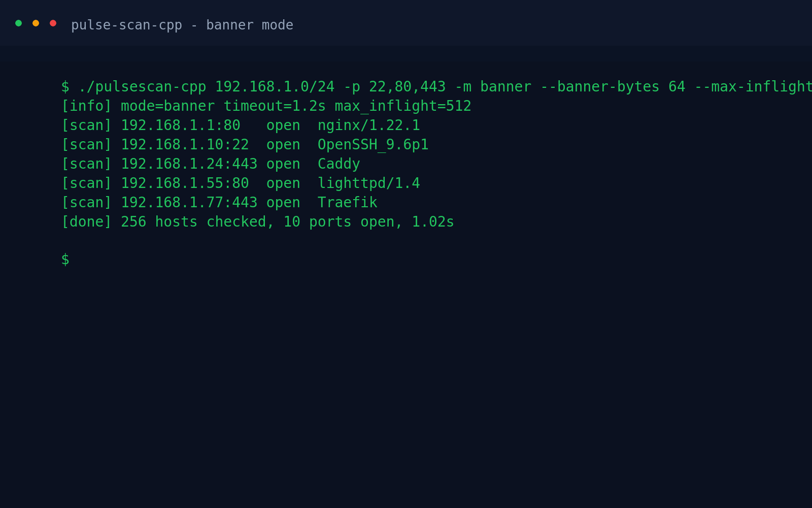Click the max_inflight=512 text
812x508 pixels.
click(x=402, y=106)
